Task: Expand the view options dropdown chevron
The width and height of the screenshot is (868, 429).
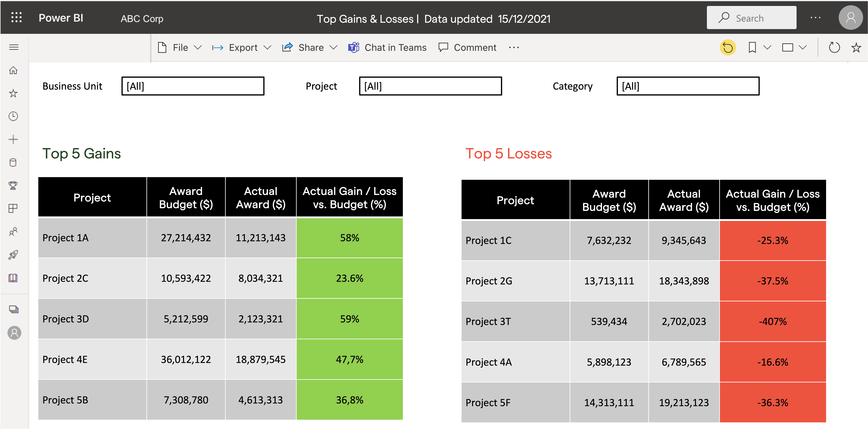Action: coord(803,47)
